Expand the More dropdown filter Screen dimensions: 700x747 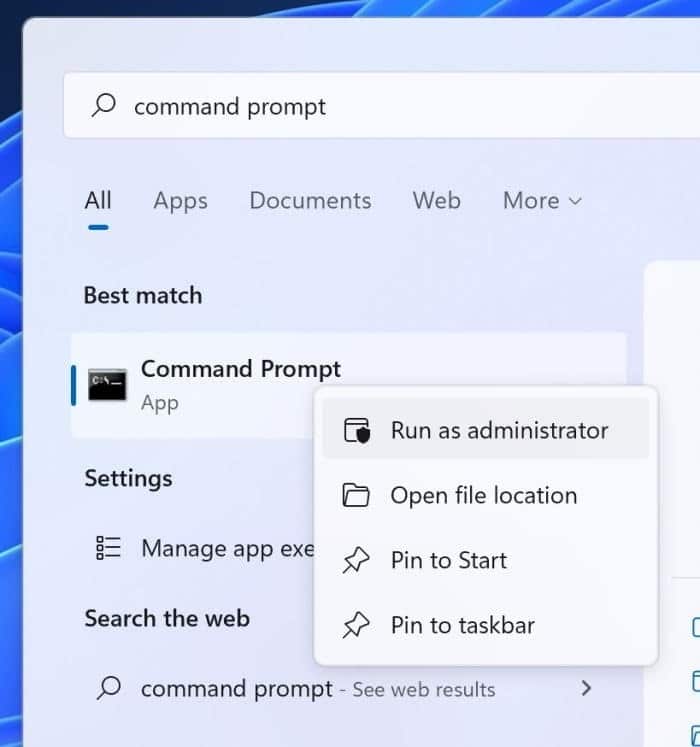click(x=542, y=200)
